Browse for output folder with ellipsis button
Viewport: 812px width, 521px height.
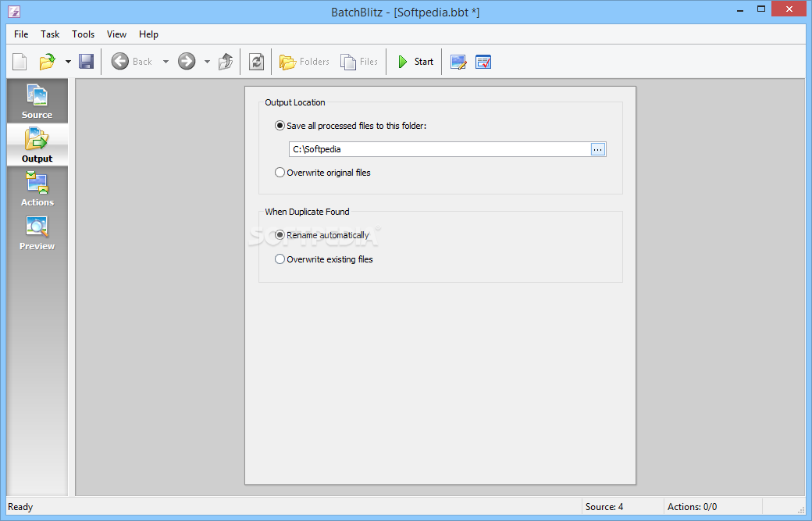point(598,149)
